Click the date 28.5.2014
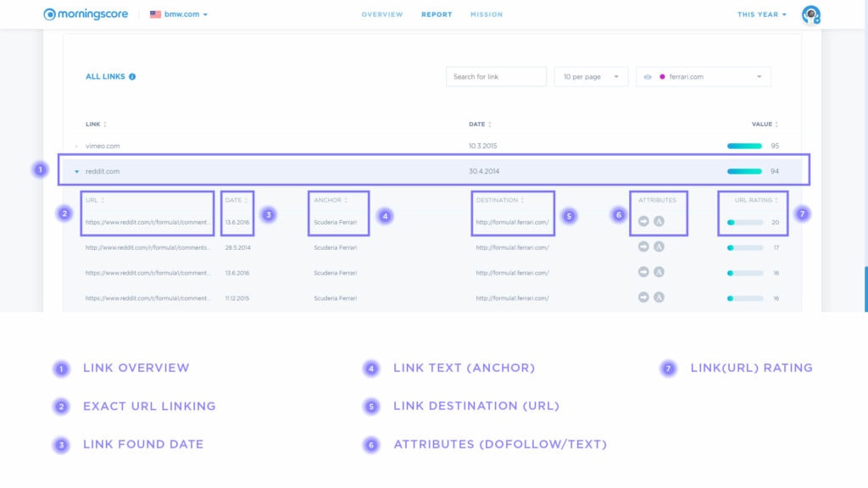868x488 pixels. click(x=237, y=248)
